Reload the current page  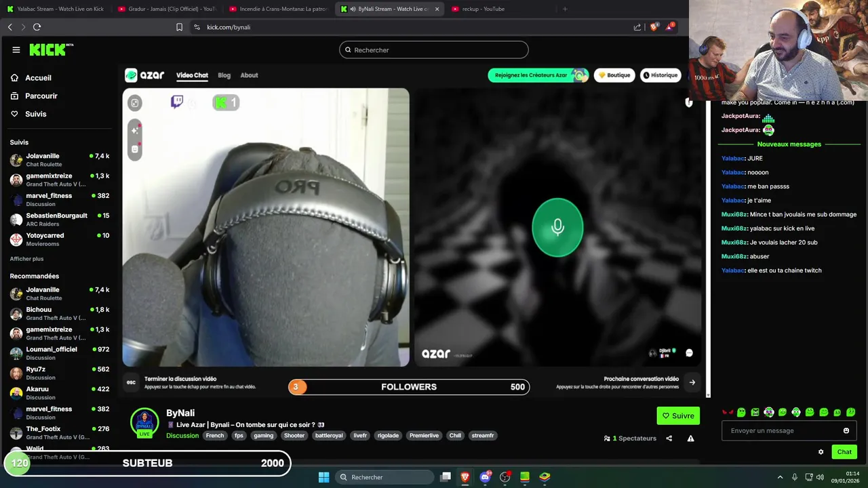pos(37,27)
